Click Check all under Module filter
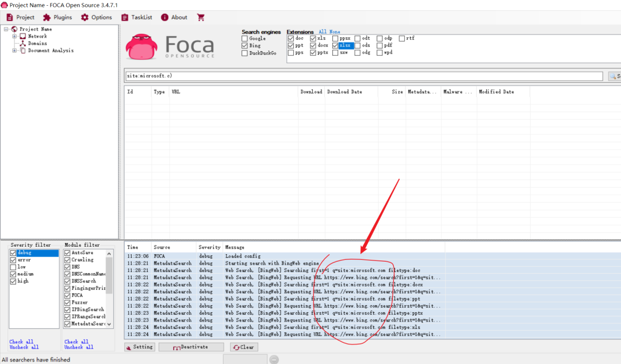The height and width of the screenshot is (364, 621). pyautogui.click(x=76, y=342)
